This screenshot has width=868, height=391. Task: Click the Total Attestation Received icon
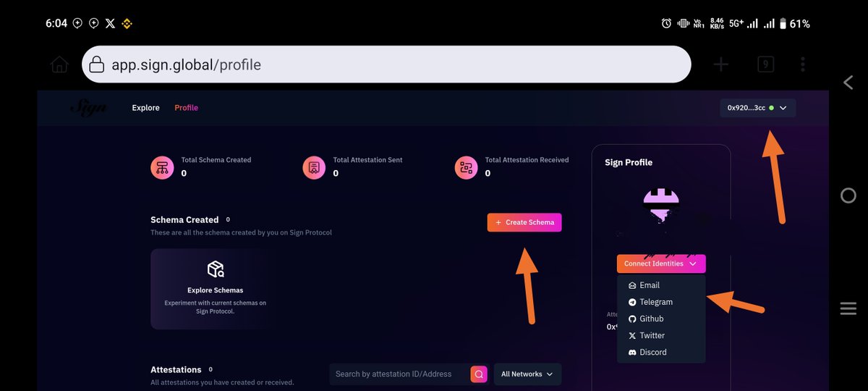click(466, 167)
